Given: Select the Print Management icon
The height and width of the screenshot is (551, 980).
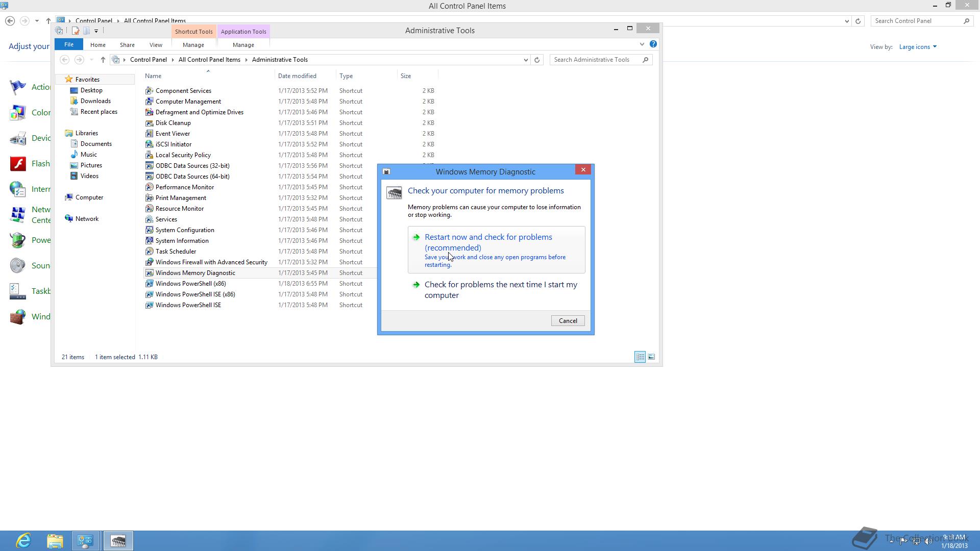Looking at the screenshot, I should (149, 198).
